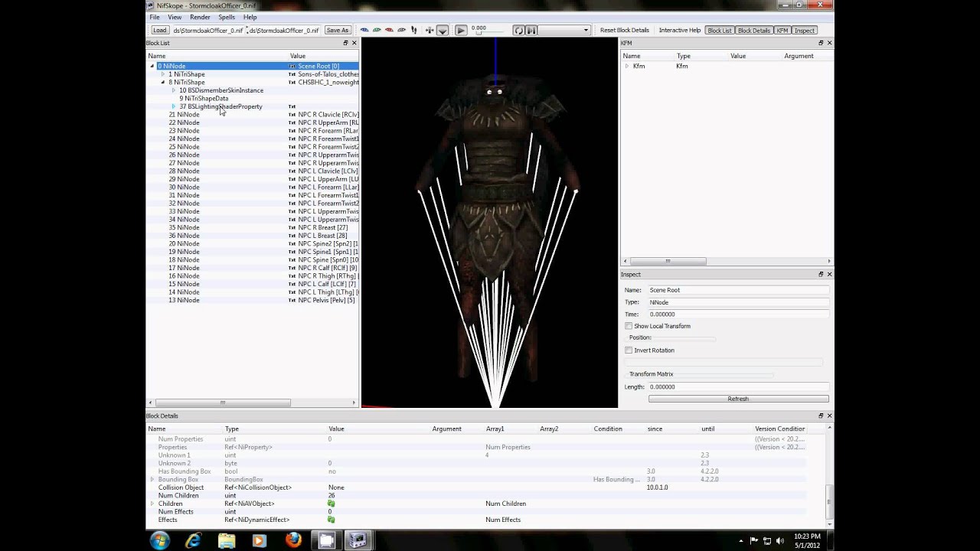Toggle the KFM toolbar button
The width and height of the screenshot is (980, 551).
pos(782,30)
